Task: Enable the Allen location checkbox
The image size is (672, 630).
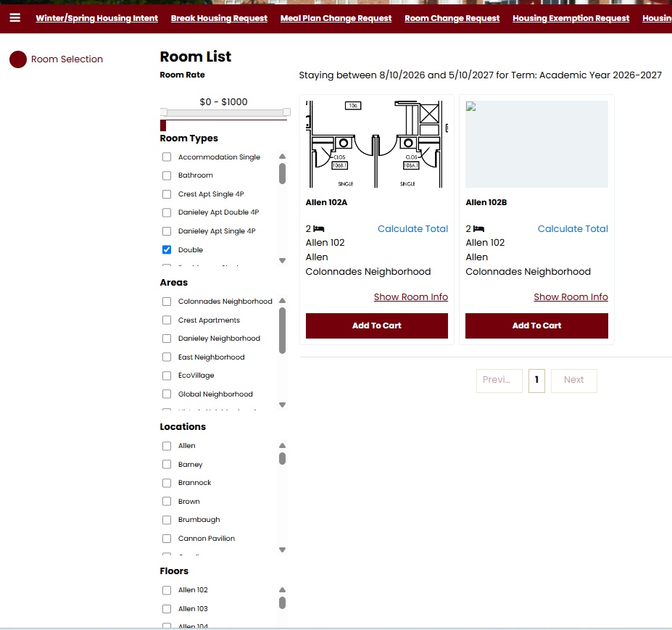Action: 167,446
